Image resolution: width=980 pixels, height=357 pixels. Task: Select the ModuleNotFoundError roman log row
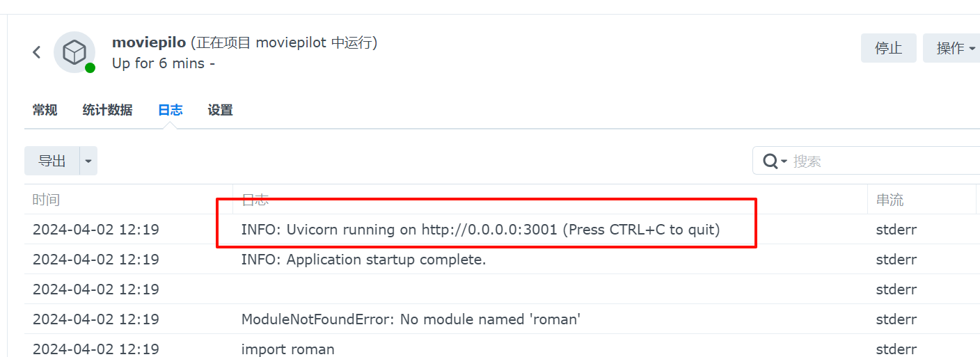tap(502, 319)
